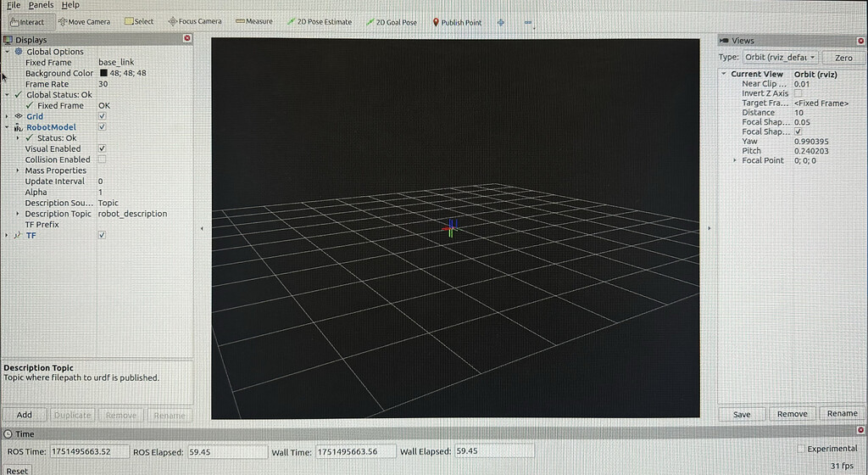Choose the Select tool in toolbar
The height and width of the screenshot is (475, 868).
coord(139,21)
